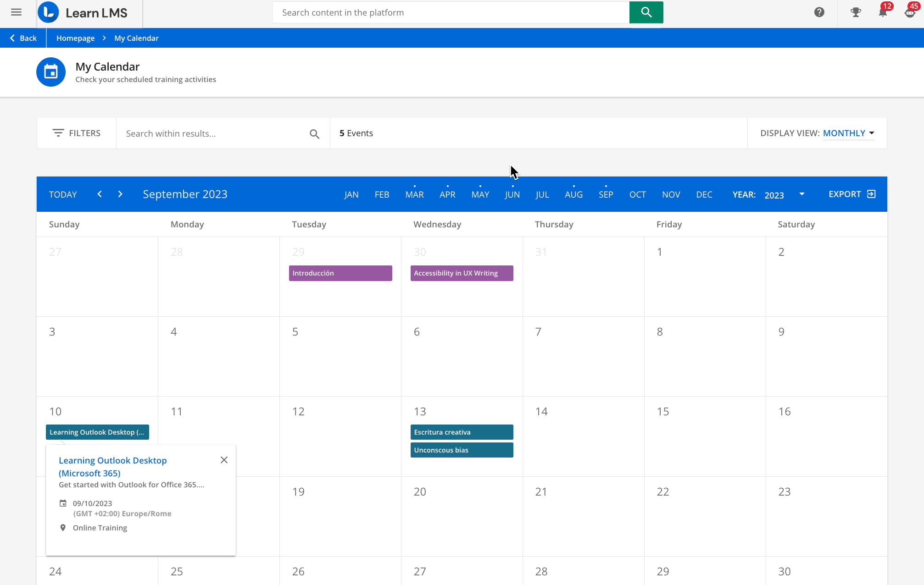Select the purple Accessibility in UX Writing event
The width and height of the screenshot is (924, 585).
pyautogui.click(x=462, y=273)
